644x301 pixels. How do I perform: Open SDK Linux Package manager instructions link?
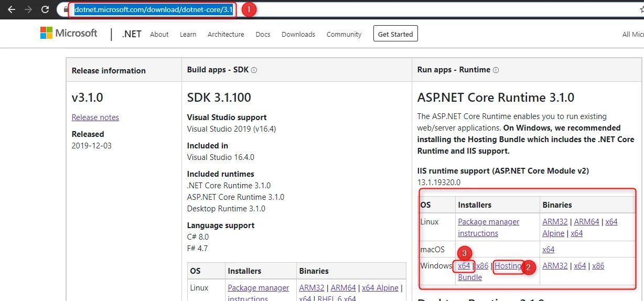pyautogui.click(x=259, y=293)
